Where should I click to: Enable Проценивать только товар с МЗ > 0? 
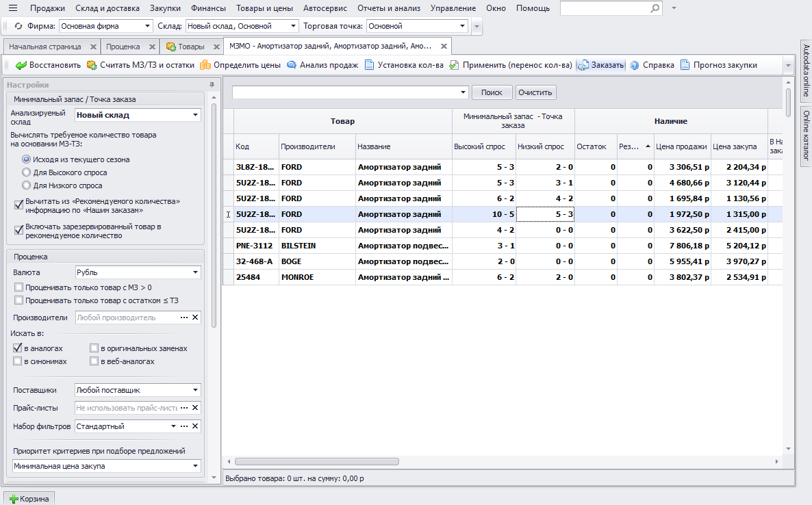pos(18,287)
